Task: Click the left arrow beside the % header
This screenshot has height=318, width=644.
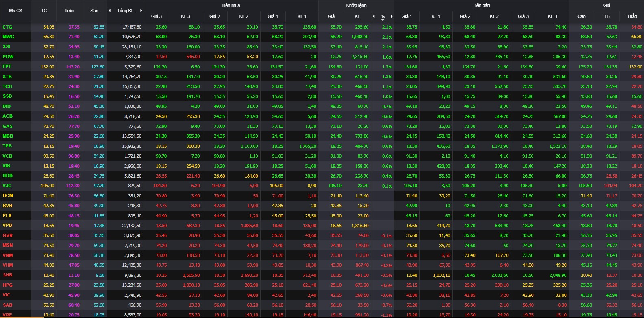Action: click(x=374, y=16)
